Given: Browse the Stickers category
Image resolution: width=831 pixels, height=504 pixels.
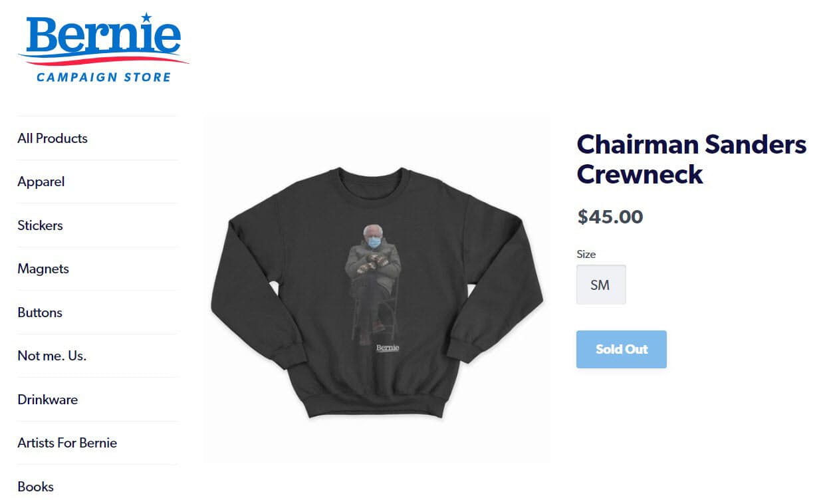Looking at the screenshot, I should (x=40, y=225).
